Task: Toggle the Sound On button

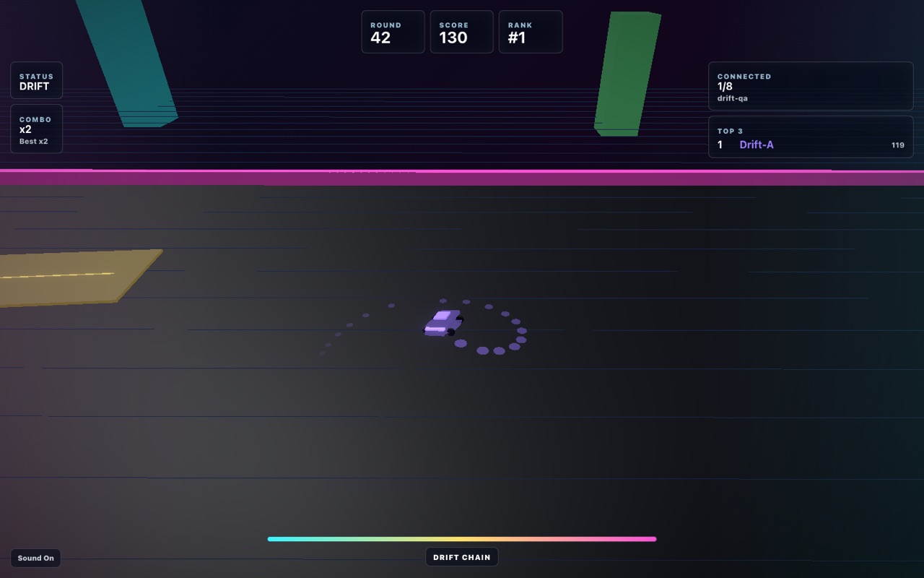Action: (35, 558)
